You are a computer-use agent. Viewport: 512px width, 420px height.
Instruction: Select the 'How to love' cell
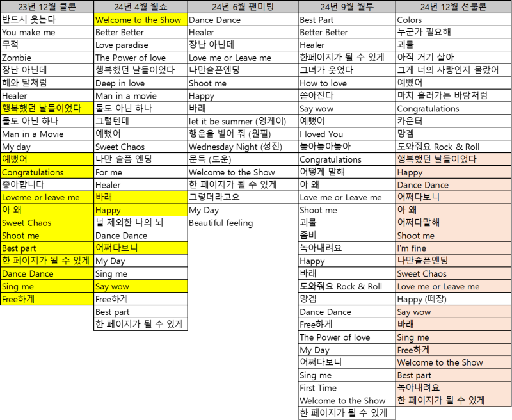coord(347,83)
